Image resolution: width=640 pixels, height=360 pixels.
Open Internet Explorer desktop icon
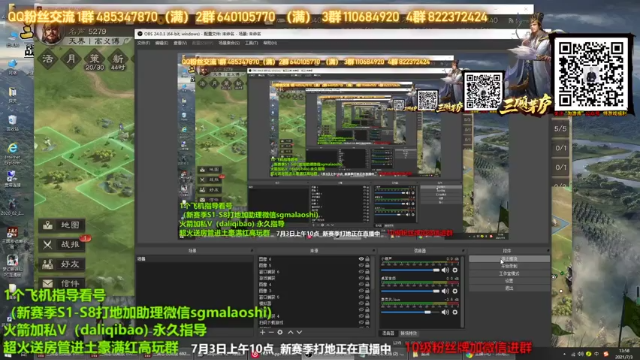tap(12, 150)
